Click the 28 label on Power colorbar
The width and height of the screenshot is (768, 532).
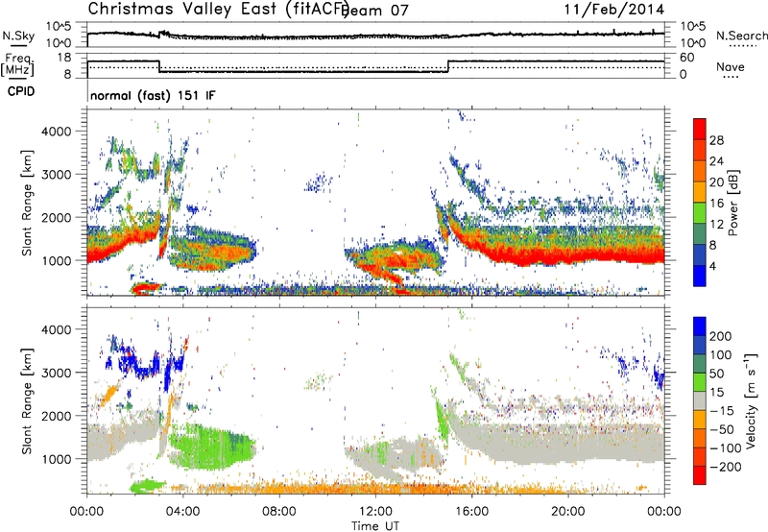coord(716,140)
